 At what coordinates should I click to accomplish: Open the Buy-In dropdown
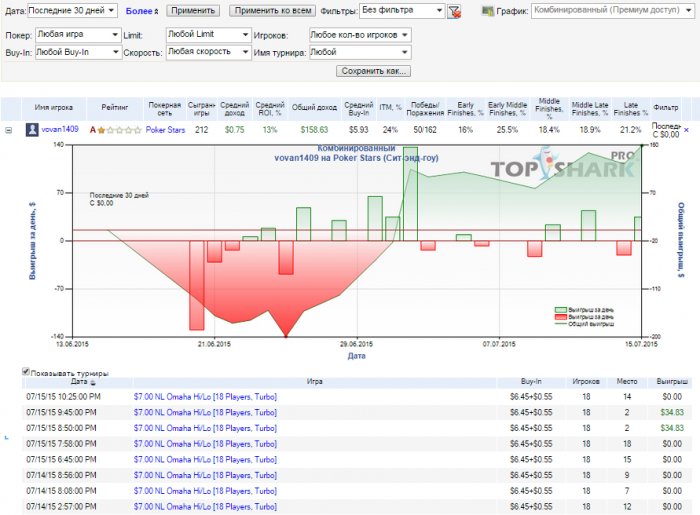pyautogui.click(x=76, y=52)
